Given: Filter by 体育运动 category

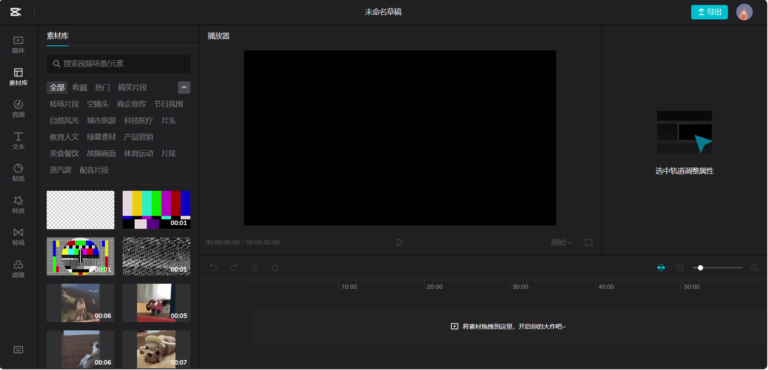Looking at the screenshot, I should pyautogui.click(x=139, y=154).
